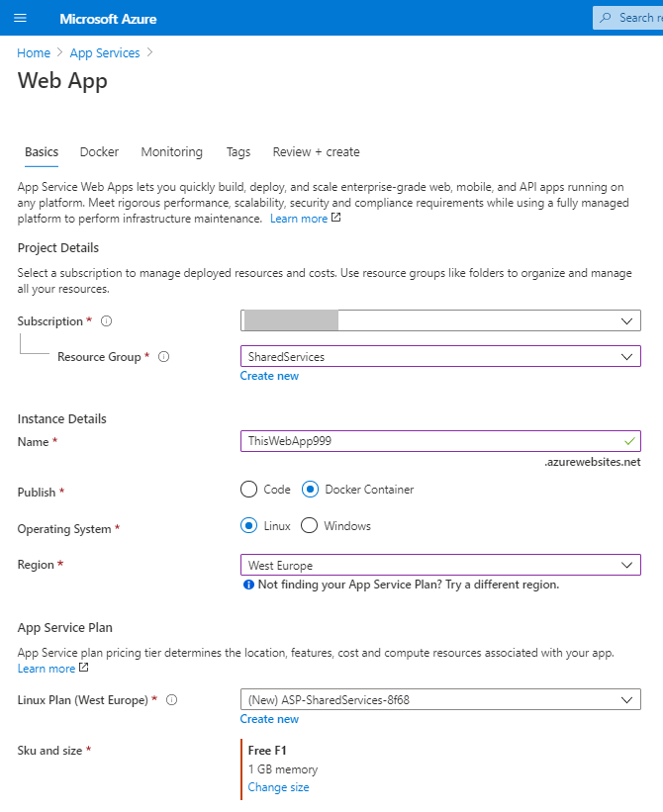Click the Project Details heading

[58, 248]
